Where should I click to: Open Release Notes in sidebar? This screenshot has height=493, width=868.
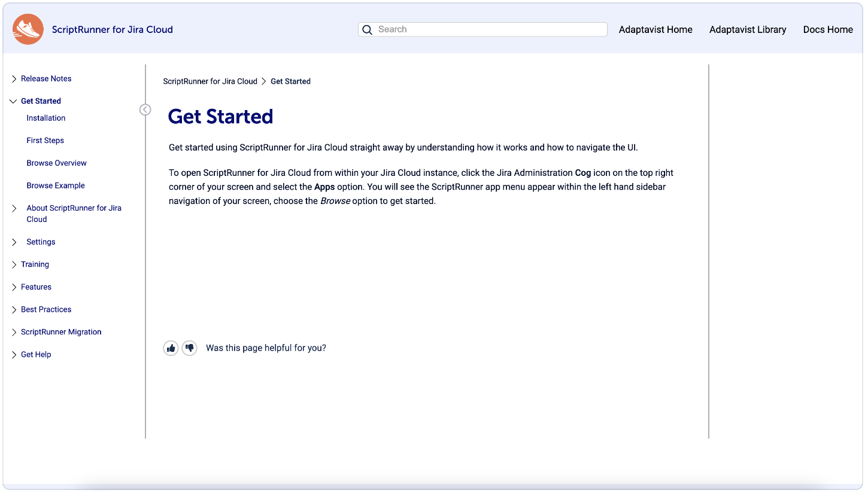pyautogui.click(x=46, y=78)
